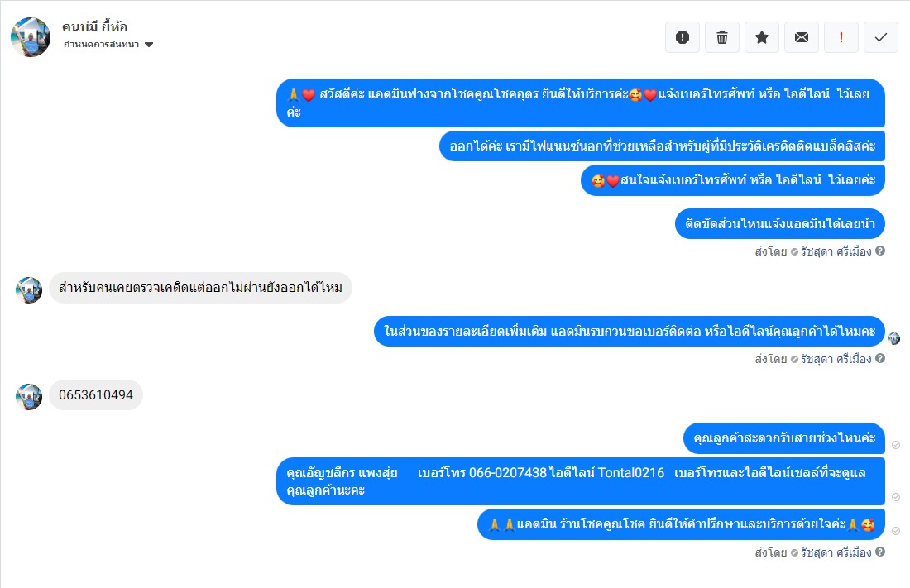
Task: Click help icon beside second ส่งโดย label
Action: tap(880, 358)
